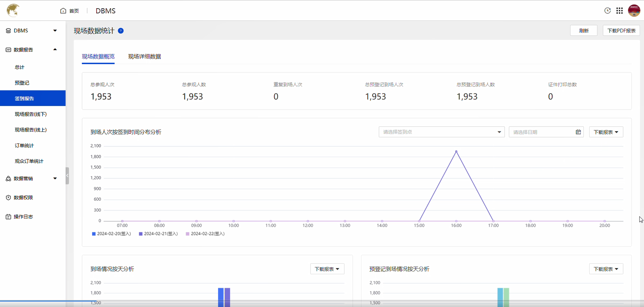This screenshot has height=307, width=644.
Task: Collapse the sidebar with the handle arrow
Action: click(x=67, y=175)
